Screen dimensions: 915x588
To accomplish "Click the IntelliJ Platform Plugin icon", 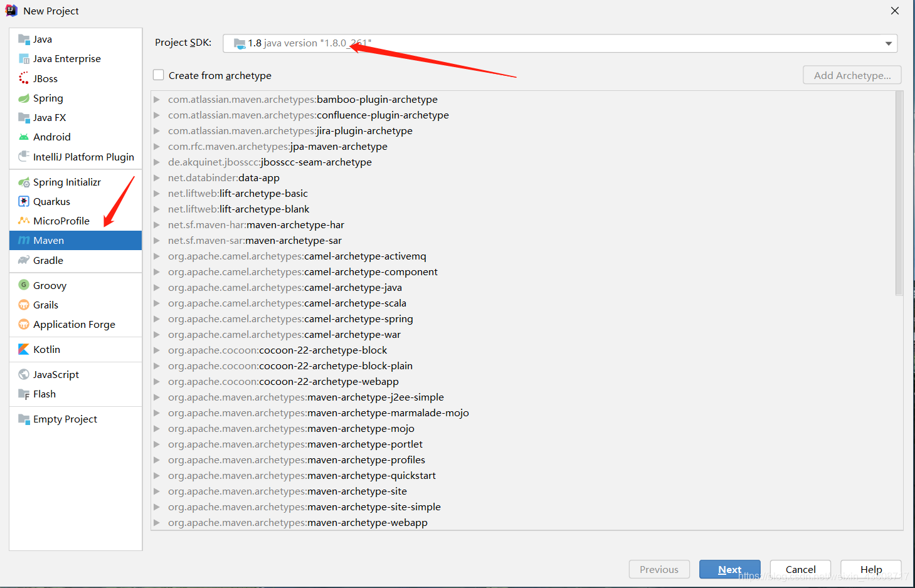I will 24,157.
